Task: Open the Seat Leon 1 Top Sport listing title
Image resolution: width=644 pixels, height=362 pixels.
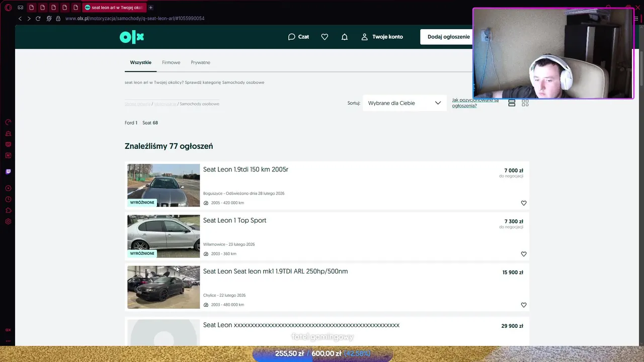Action: click(x=234, y=220)
